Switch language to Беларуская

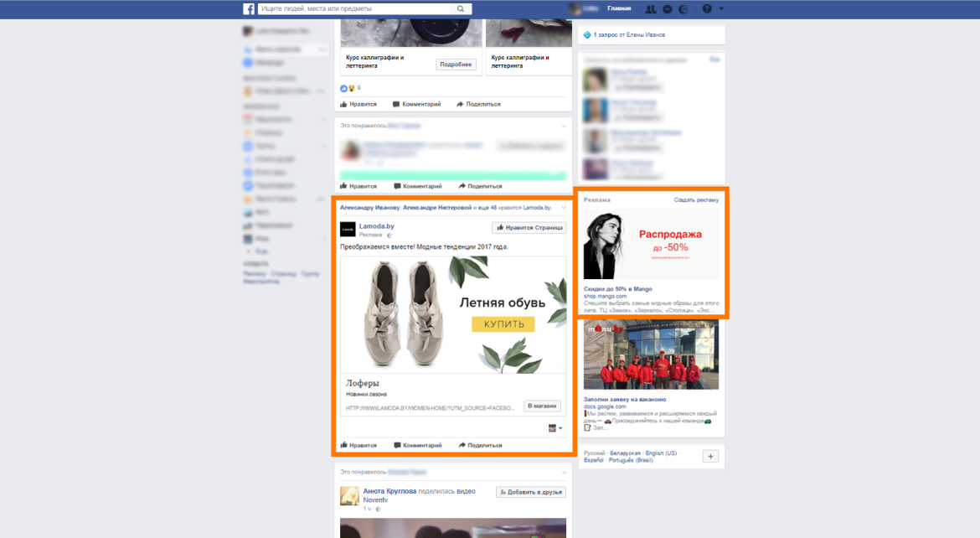coord(625,453)
